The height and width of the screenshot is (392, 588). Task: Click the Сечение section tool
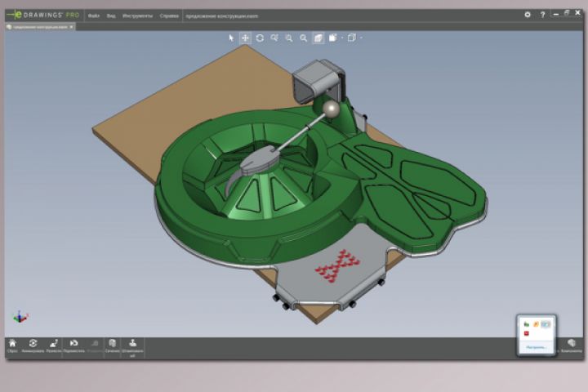(112, 346)
